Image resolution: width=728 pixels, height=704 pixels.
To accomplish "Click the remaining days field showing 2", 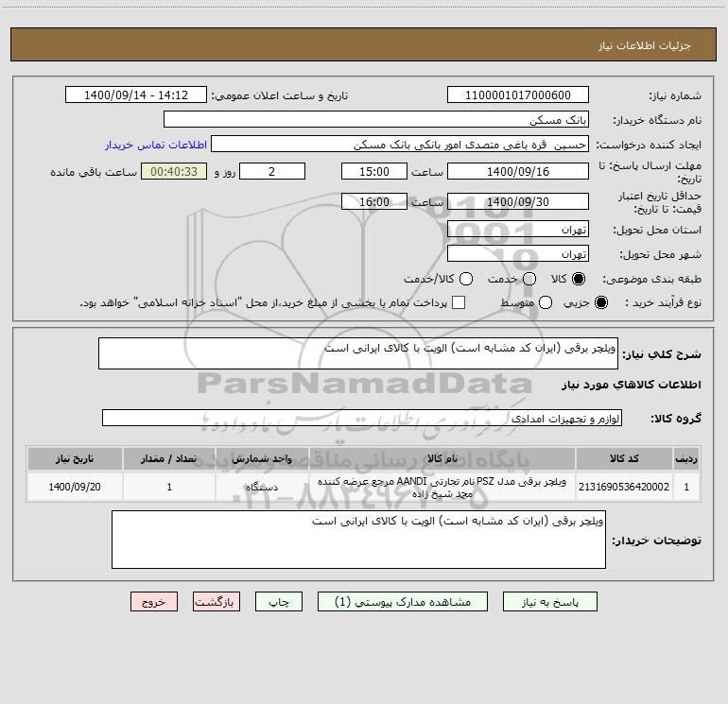I will (272, 171).
